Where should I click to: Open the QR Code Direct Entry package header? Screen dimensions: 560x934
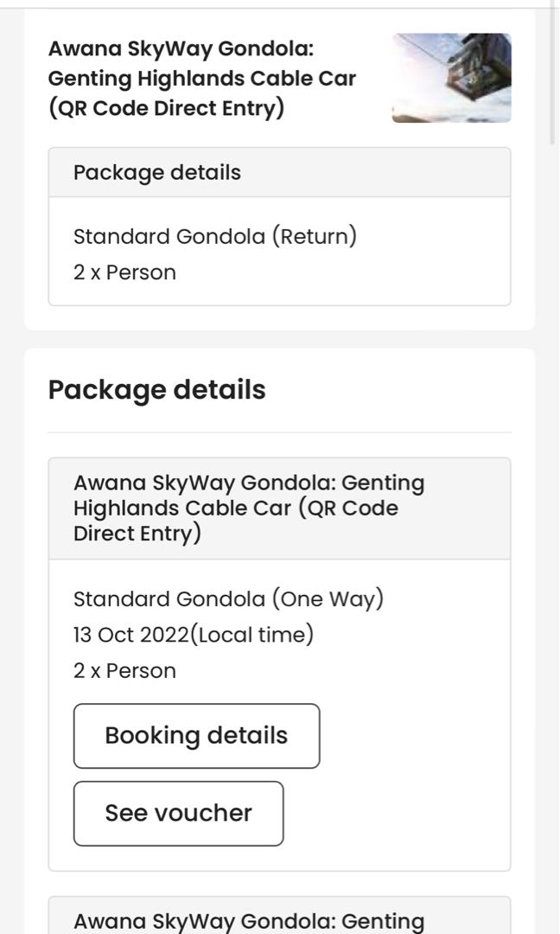(x=250, y=508)
